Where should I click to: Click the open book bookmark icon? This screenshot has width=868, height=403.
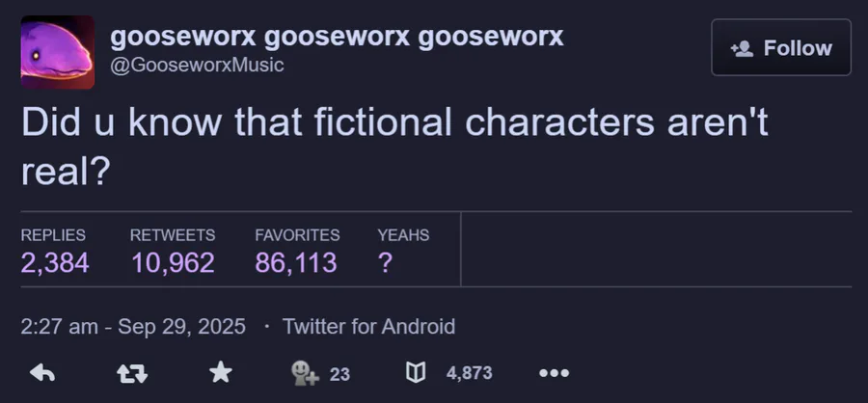point(419,373)
